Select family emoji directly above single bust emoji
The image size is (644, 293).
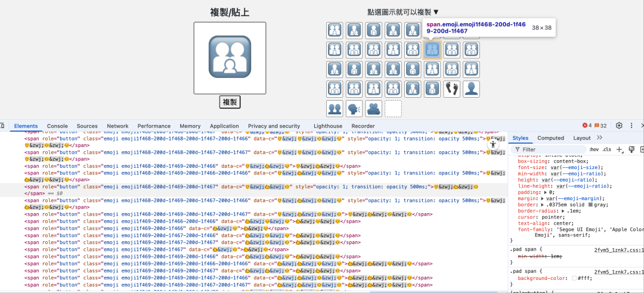click(471, 69)
